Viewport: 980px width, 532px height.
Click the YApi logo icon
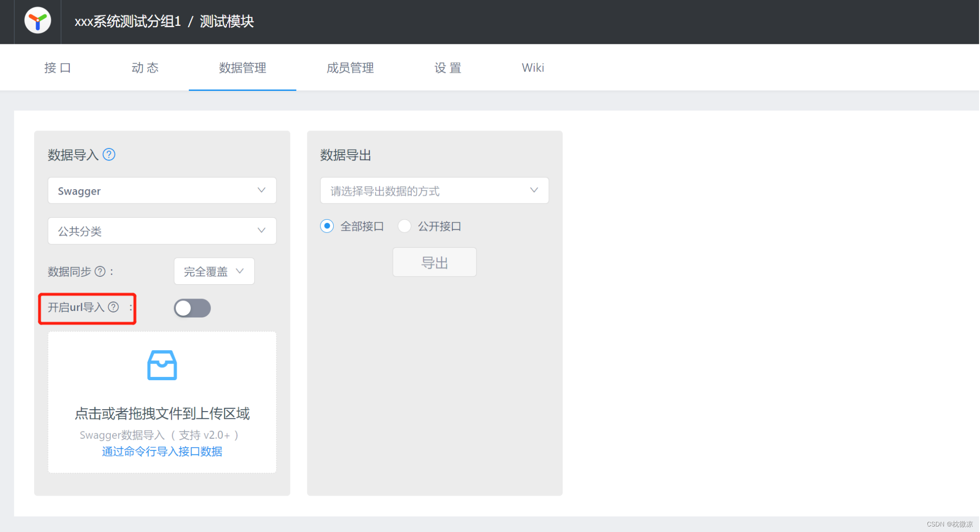click(38, 21)
